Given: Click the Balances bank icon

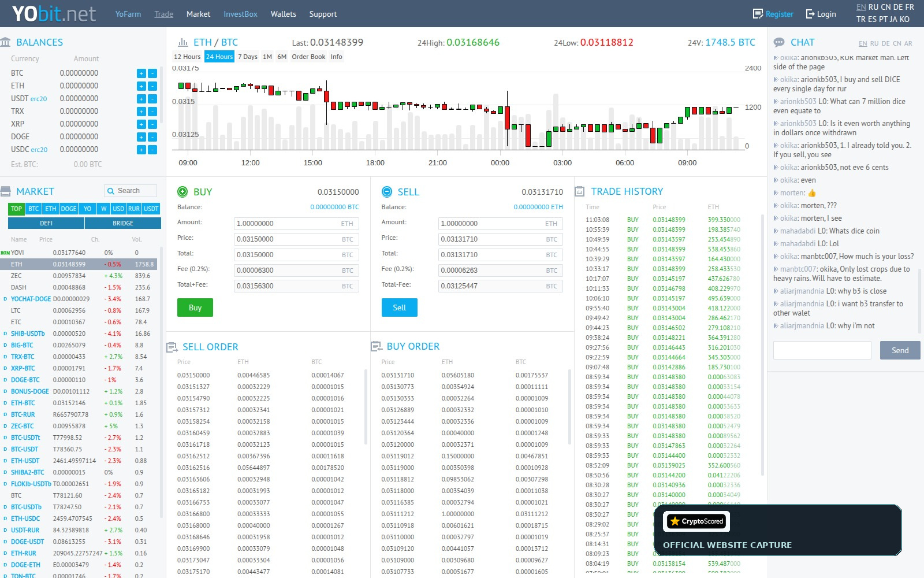Looking at the screenshot, I should [x=6, y=42].
